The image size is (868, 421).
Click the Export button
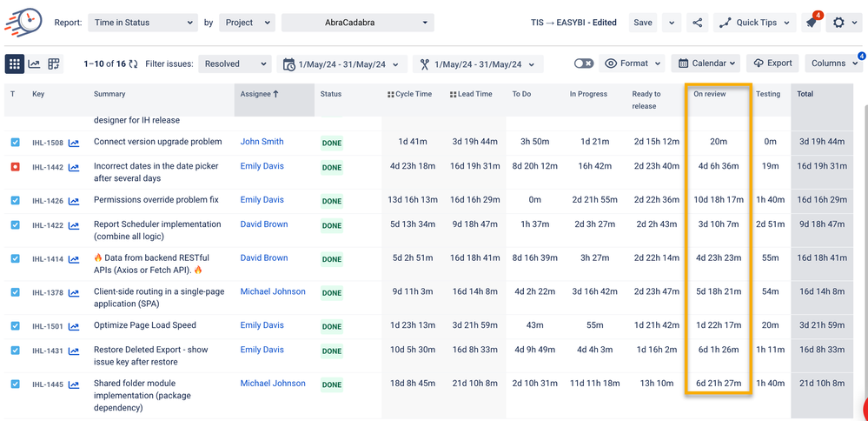(773, 63)
